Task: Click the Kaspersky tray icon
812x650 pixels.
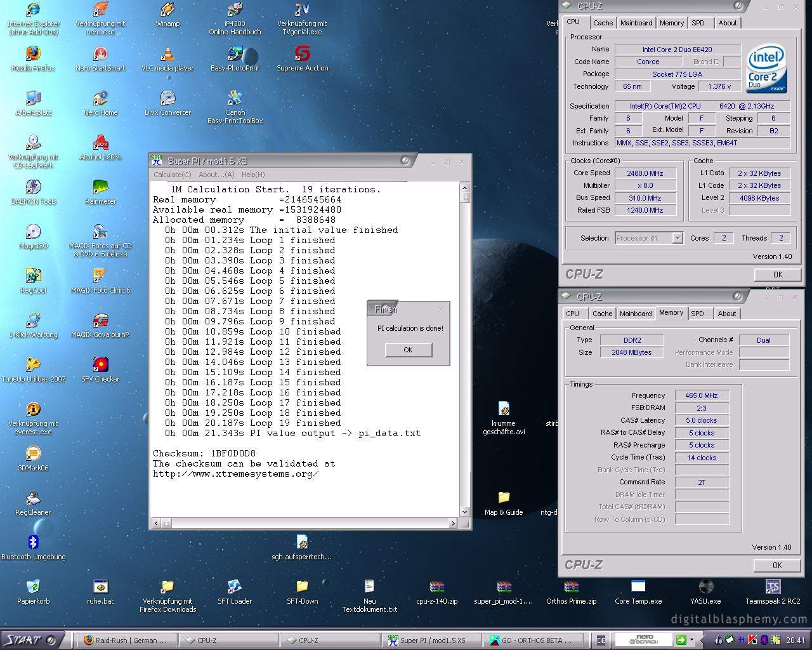Action: 752,640
